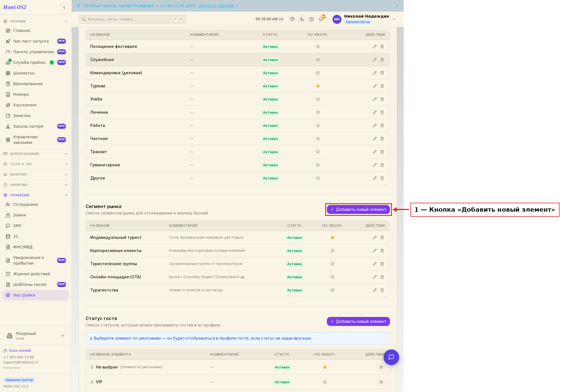Expand the Маркетинг sidebar section
This screenshot has height=392, width=566.
[36, 174]
